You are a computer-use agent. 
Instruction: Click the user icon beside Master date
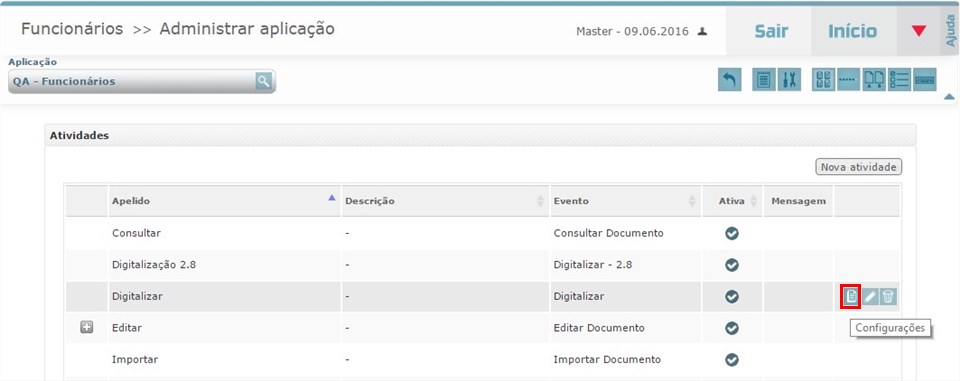[x=703, y=31]
